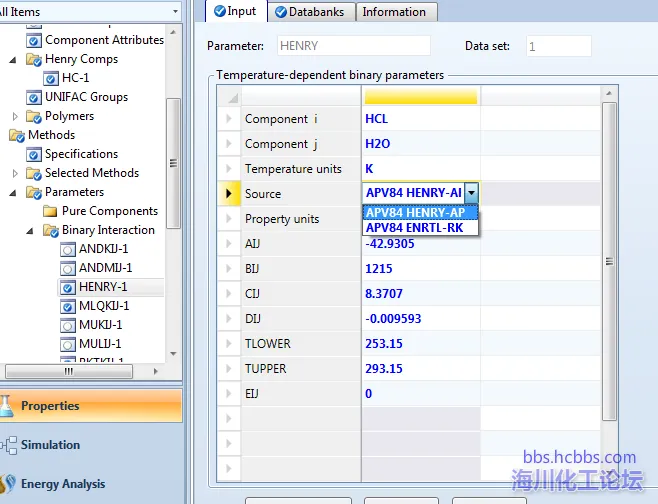Click the HENRY-1 parameter icon
The image size is (658, 504).
pos(67,287)
